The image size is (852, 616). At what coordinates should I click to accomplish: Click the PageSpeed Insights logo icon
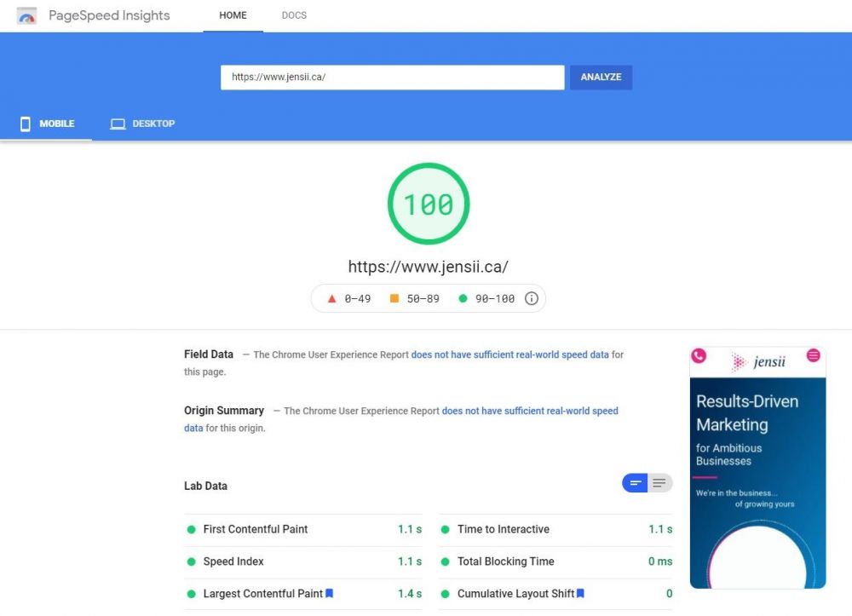(x=27, y=15)
